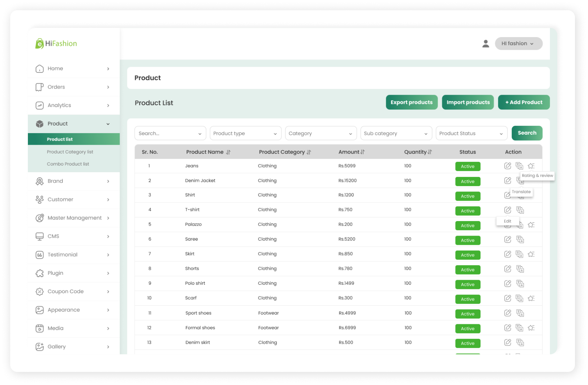Screen dimensions: 588x385
Task: Open the HI fashion account dropdown
Action: point(518,43)
